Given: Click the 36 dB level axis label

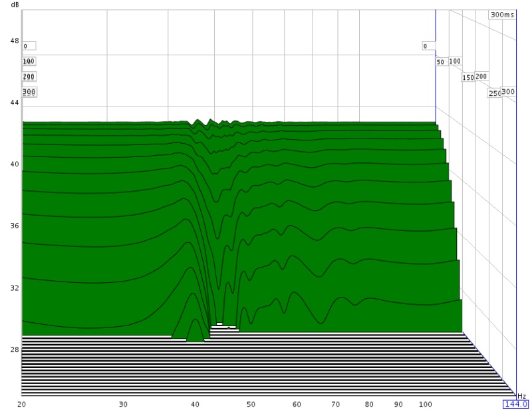Looking at the screenshot, I should pyautogui.click(x=15, y=226).
